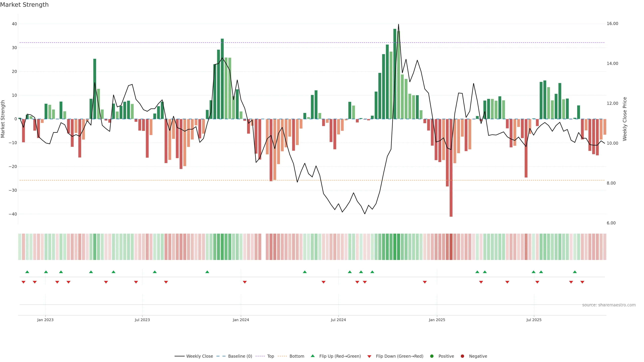Click the Jul 2025 x-axis label
This screenshot has height=362, width=644.
click(534, 320)
